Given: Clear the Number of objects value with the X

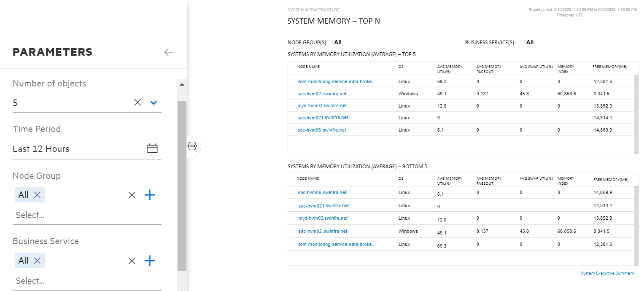Looking at the screenshot, I should [x=137, y=102].
